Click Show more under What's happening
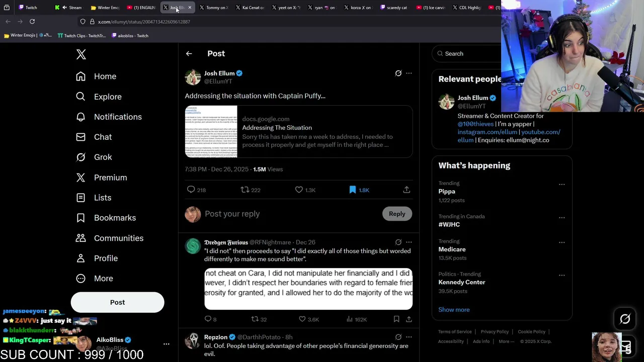Screen dimensions: 644x362 (454, 310)
